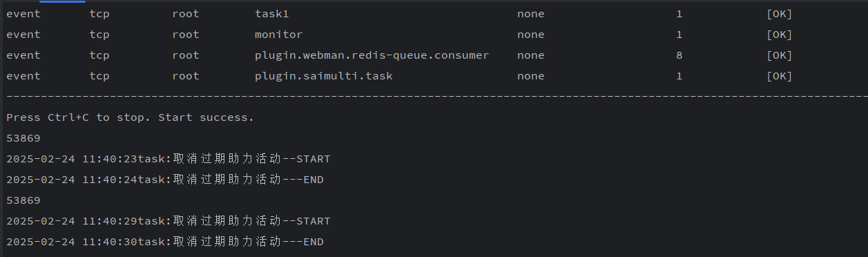The image size is (868, 257).
Task: Click the [OK] status in monitor row
Action: point(779,35)
